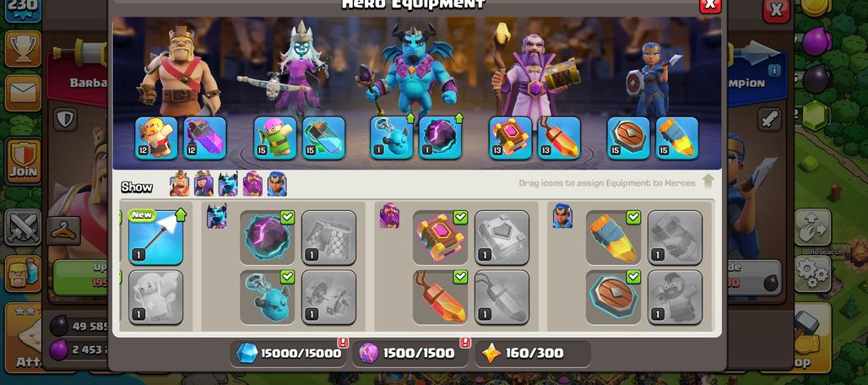Open Minion Prince's Dark Orb equipped slot
The height and width of the screenshot is (385, 868).
coord(440,138)
